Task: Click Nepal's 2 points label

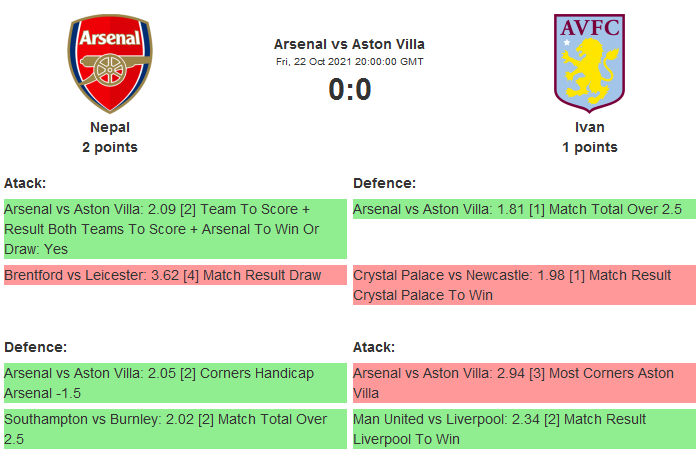Action: 110,147
